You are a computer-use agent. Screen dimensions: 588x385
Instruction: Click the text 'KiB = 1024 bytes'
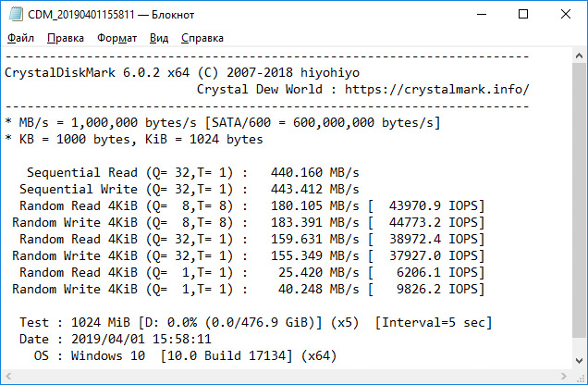tap(204, 139)
